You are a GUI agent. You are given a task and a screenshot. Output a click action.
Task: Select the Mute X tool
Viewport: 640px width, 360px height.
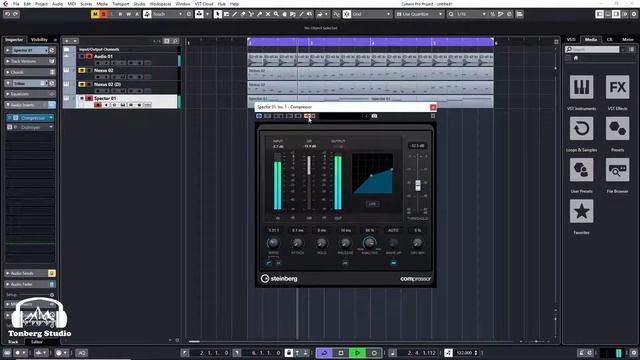(268, 14)
